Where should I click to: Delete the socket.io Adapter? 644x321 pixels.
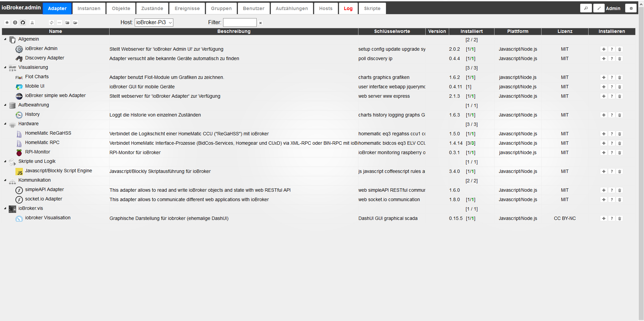click(620, 199)
